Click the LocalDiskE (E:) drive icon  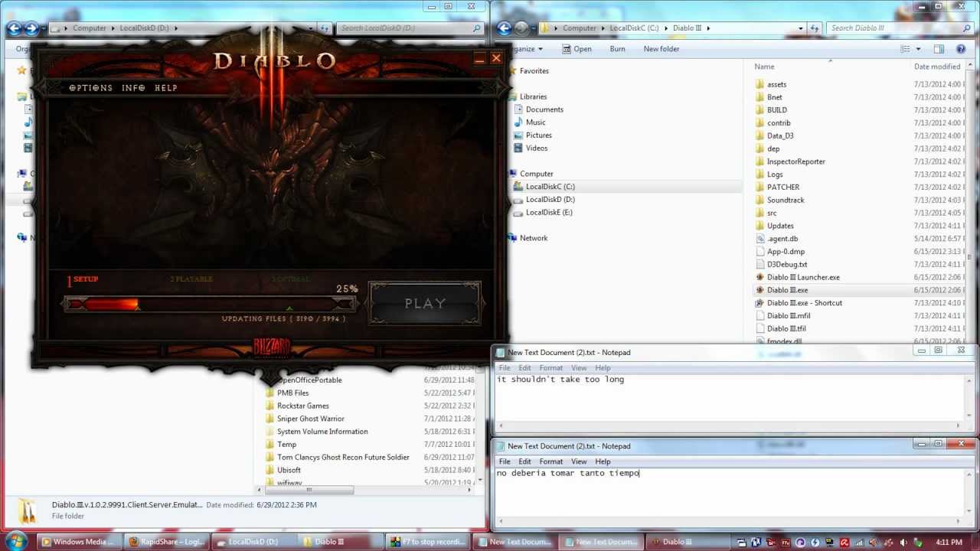click(x=518, y=213)
